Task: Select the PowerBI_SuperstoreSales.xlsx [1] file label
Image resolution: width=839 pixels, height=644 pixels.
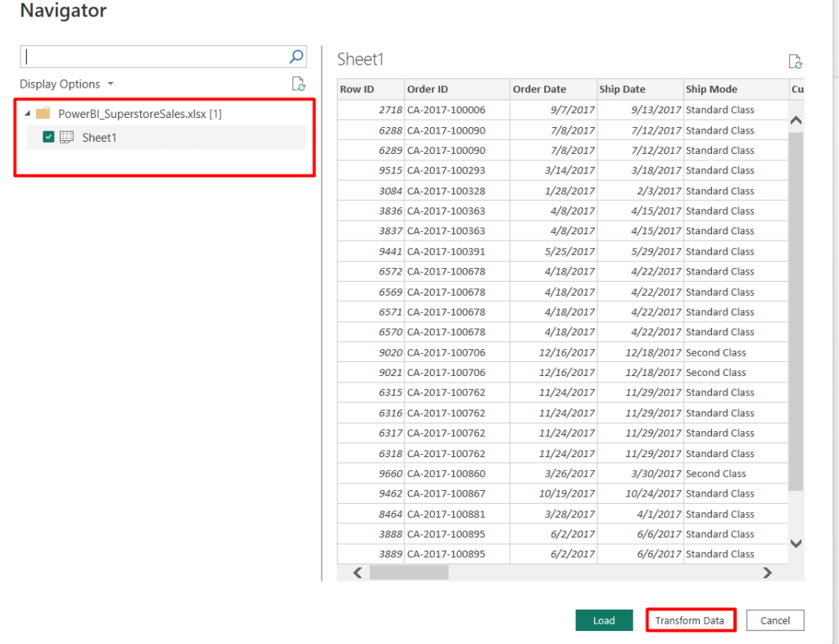Action: point(139,114)
